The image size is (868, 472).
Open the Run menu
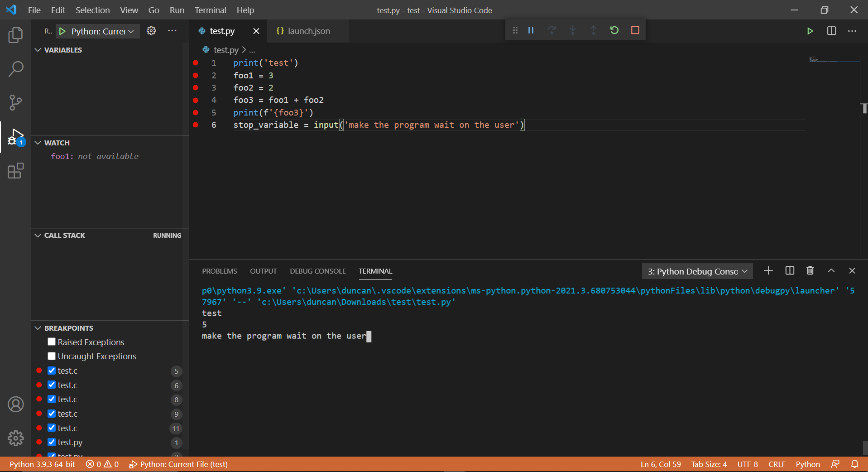pyautogui.click(x=177, y=10)
